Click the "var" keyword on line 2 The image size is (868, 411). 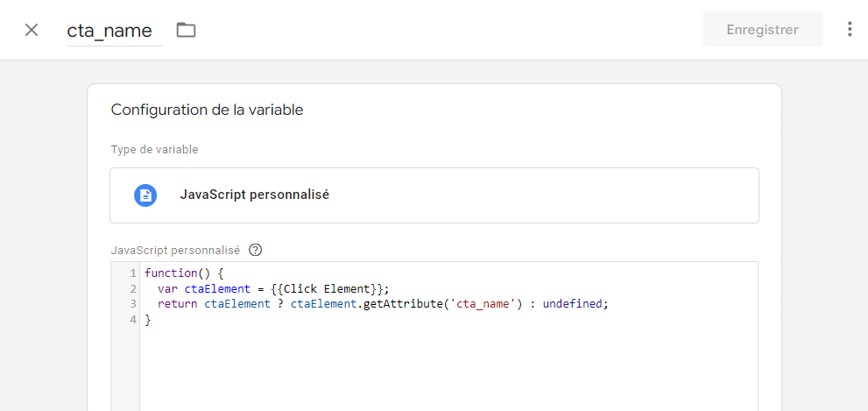coord(167,288)
